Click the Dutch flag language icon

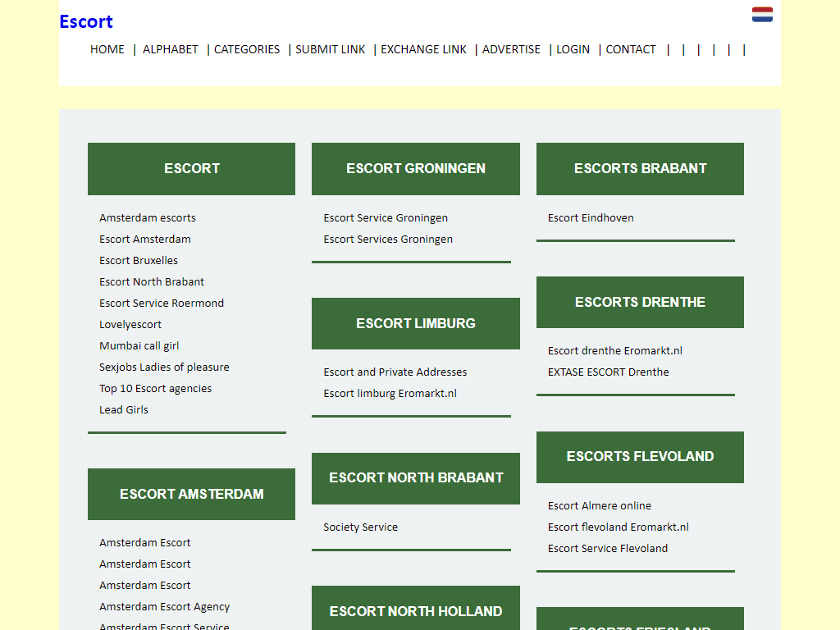762,14
